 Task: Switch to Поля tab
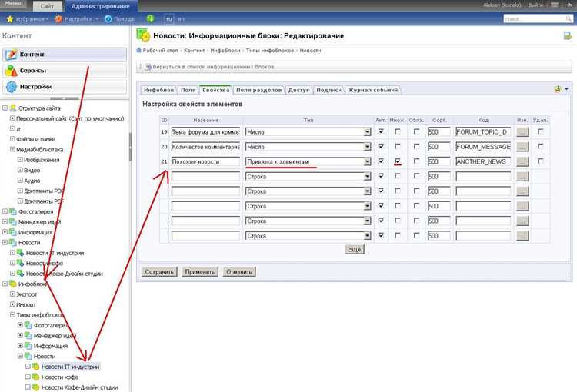188,90
